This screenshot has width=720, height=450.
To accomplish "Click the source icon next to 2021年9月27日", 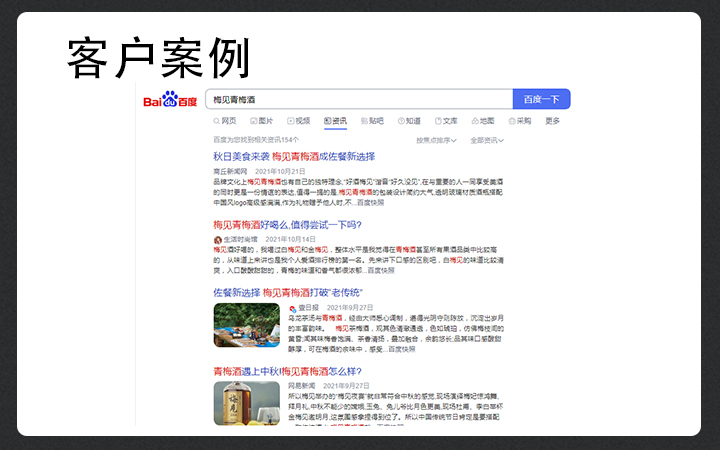I will [292, 308].
